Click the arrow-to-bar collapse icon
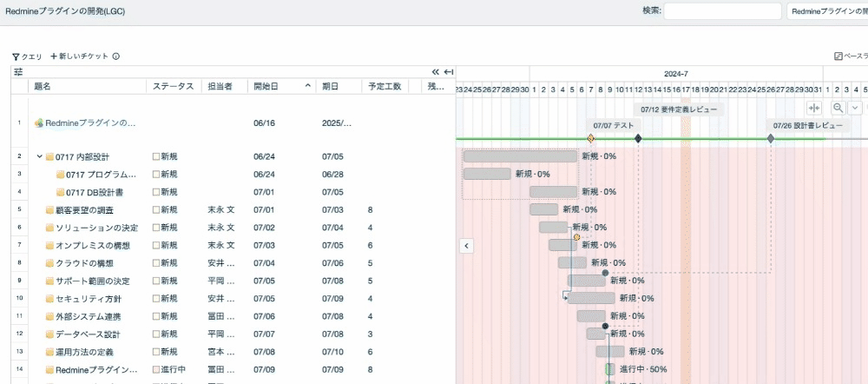The image size is (868, 384). pos(449,72)
